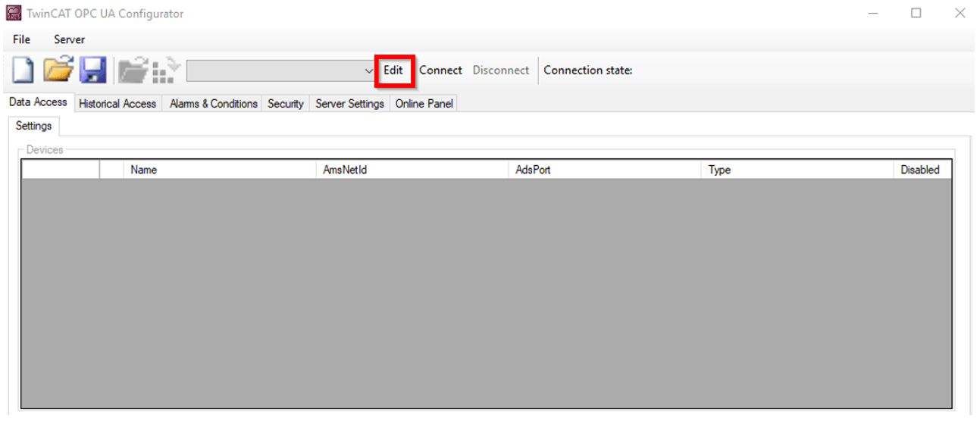Expand the server selection dropdown
The width and height of the screenshot is (980, 425).
point(369,70)
